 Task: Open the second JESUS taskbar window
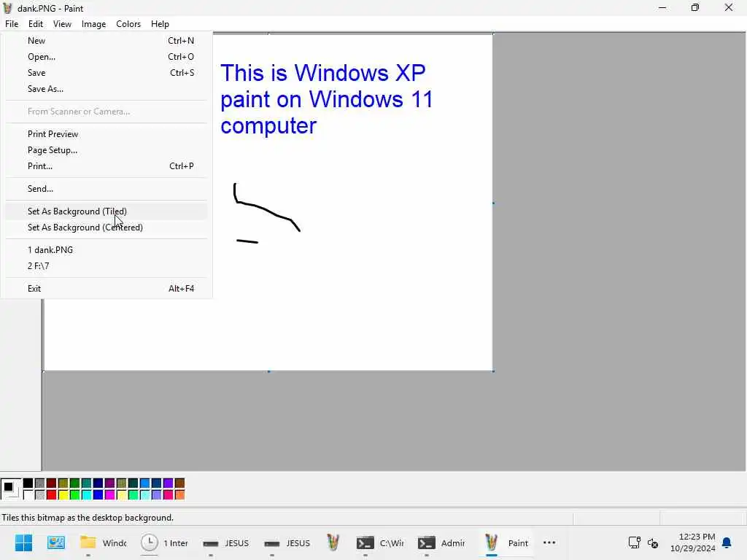pos(287,542)
